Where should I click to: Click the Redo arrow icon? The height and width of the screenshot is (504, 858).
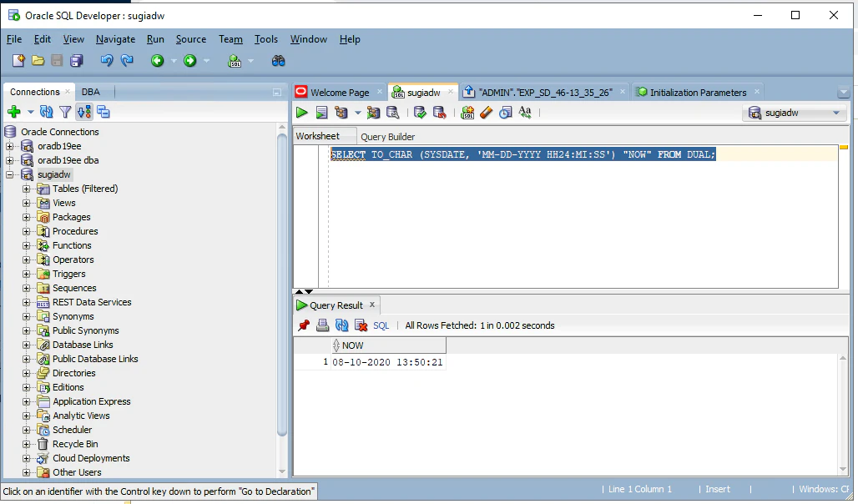(127, 61)
